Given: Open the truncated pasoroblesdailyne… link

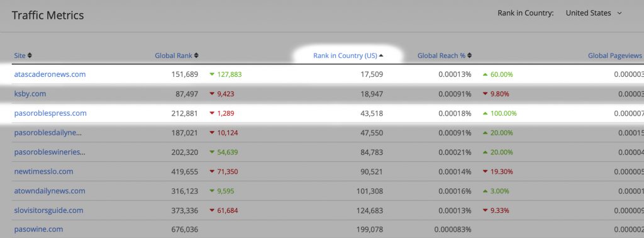Looking at the screenshot, I should tap(48, 133).
